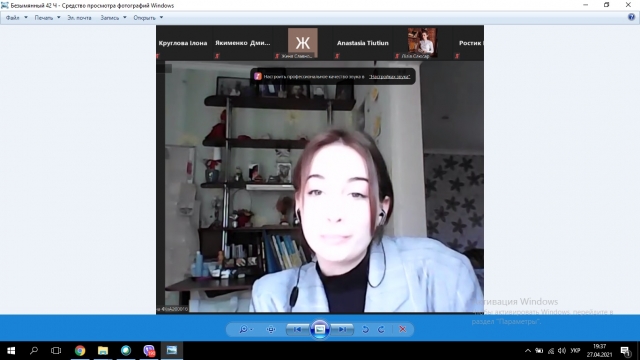Open the Эл. почта menu item

[x=79, y=18]
